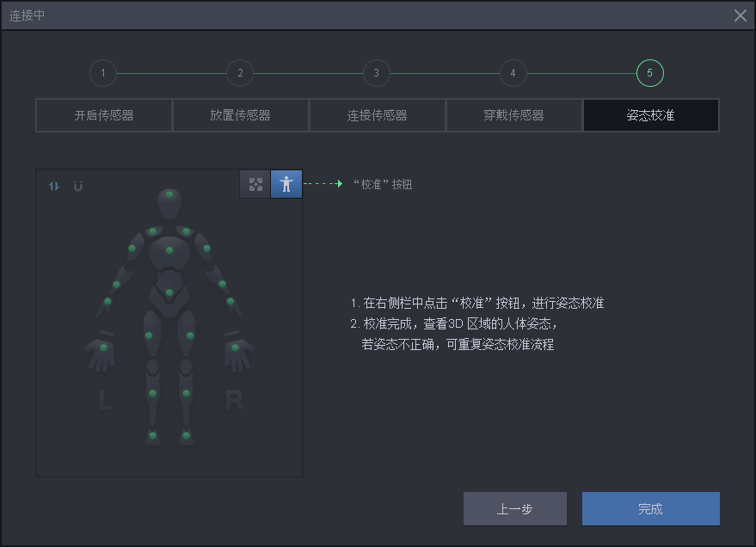Click the highlighted step 5 circle
This screenshot has height=547, width=756.
[649, 73]
